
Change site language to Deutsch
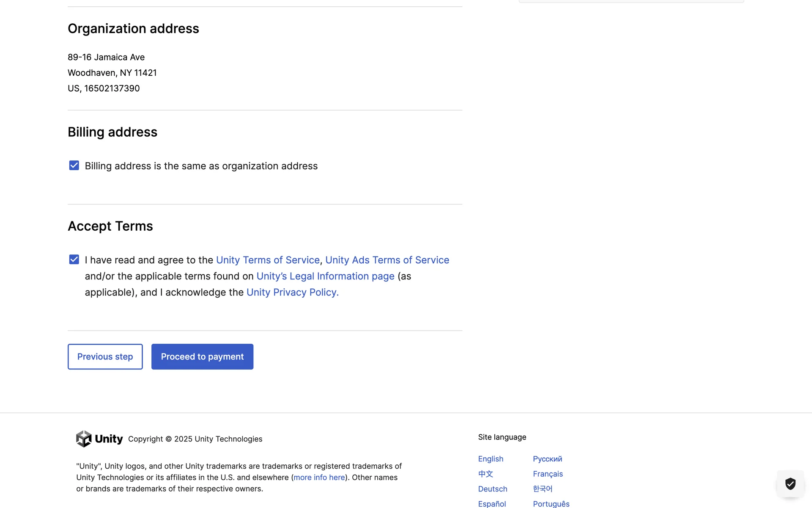click(493, 489)
